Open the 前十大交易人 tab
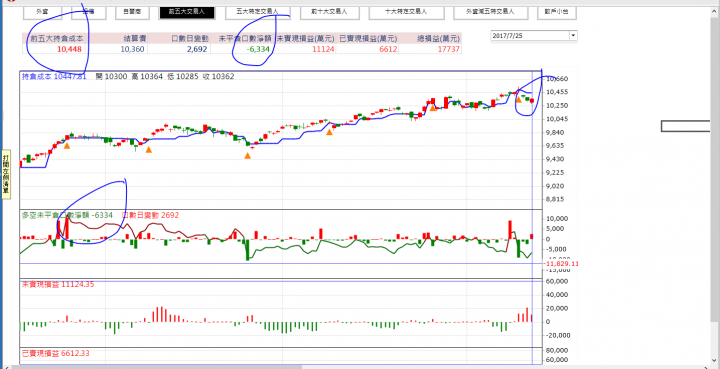Viewport: 720px width, 369px height. (329, 12)
